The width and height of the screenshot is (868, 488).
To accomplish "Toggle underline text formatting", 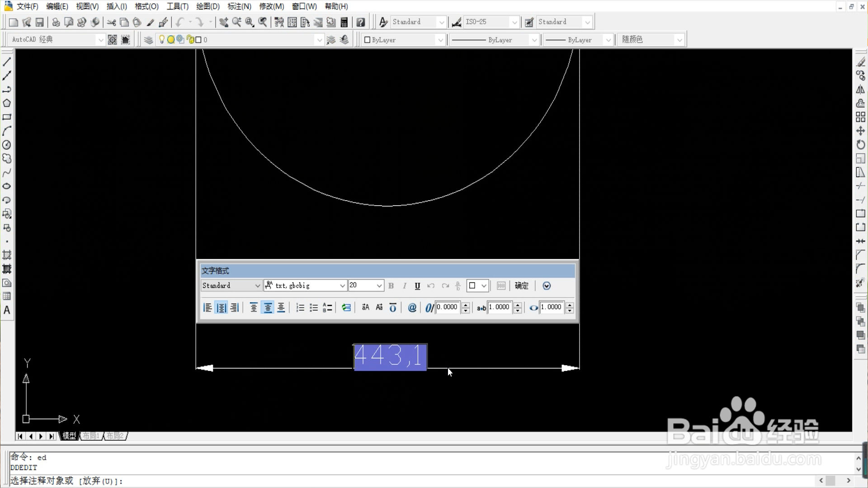I will [x=417, y=286].
